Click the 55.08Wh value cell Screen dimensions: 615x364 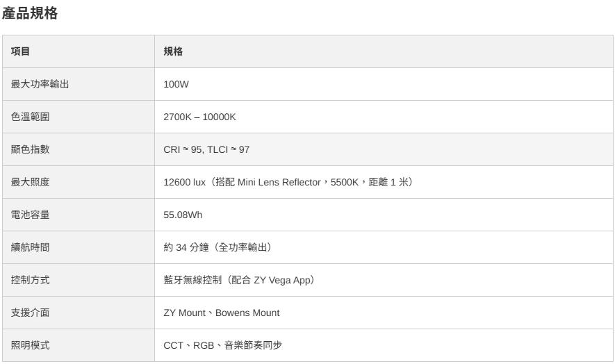[182, 215]
